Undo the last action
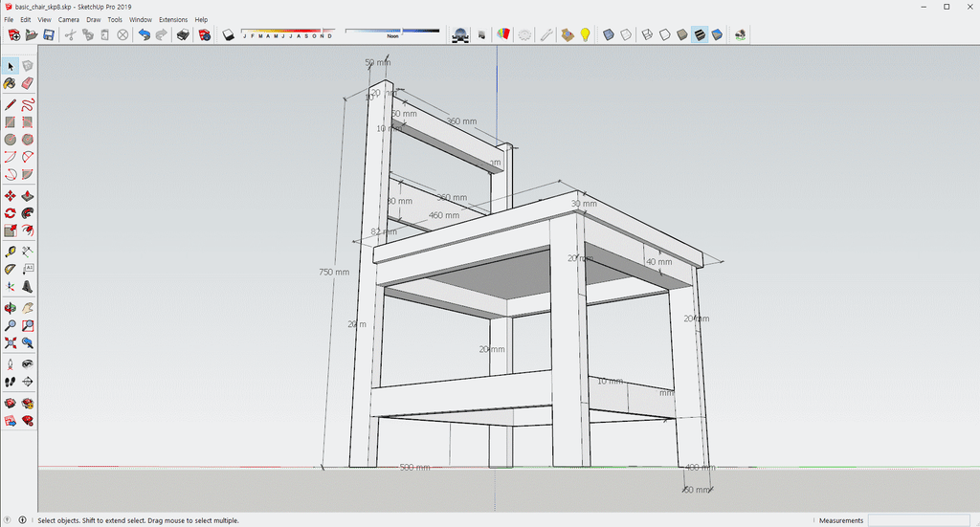 click(x=144, y=35)
